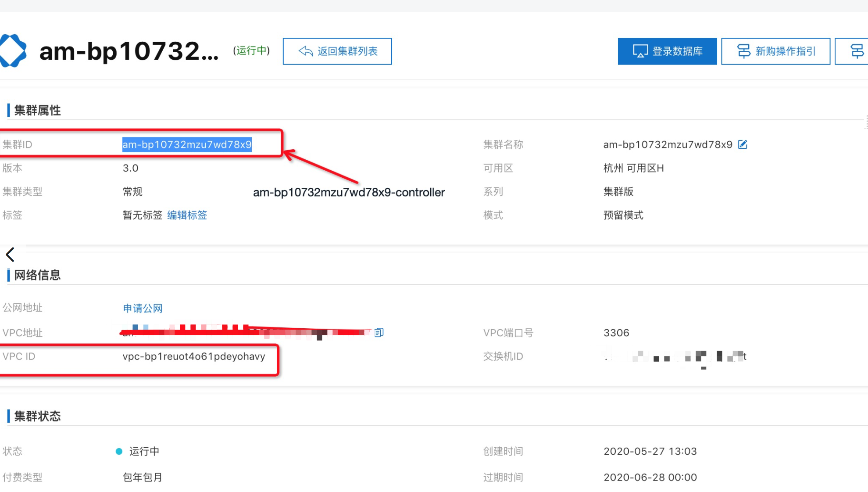Click the 集群状态 section heading
Image resolution: width=868 pixels, height=492 pixels.
pyautogui.click(x=37, y=416)
